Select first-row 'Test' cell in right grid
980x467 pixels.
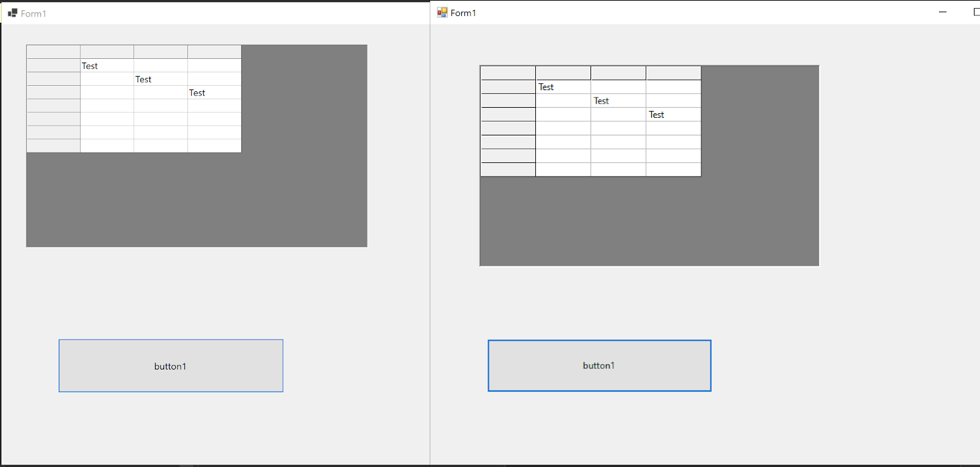pyautogui.click(x=563, y=87)
